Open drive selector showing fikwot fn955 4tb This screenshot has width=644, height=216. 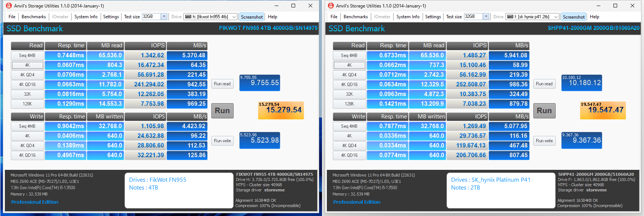[x=211, y=17]
